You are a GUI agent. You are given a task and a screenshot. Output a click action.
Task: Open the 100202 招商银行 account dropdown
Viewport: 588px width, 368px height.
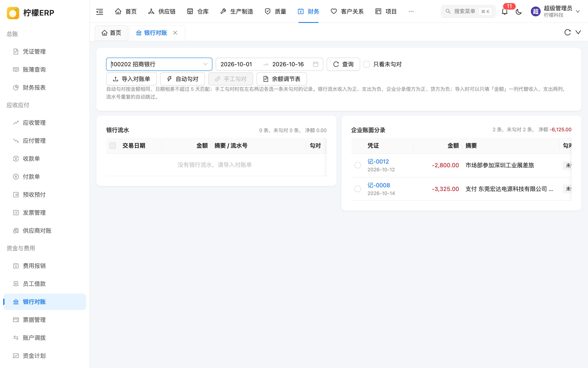pyautogui.click(x=159, y=64)
